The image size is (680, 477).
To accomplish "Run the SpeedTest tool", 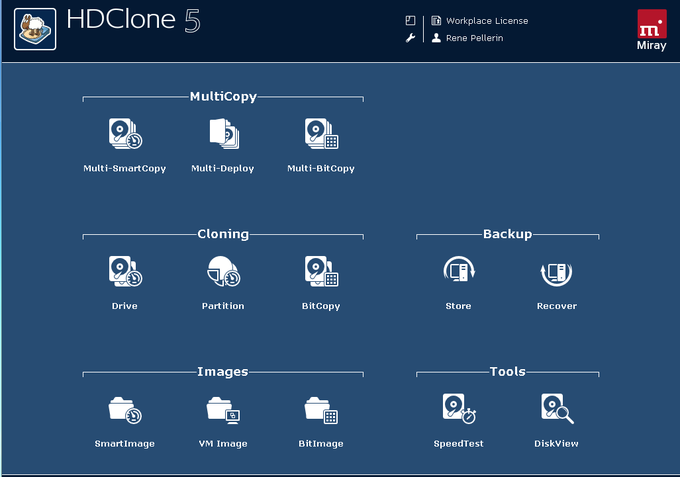I will pos(459,408).
